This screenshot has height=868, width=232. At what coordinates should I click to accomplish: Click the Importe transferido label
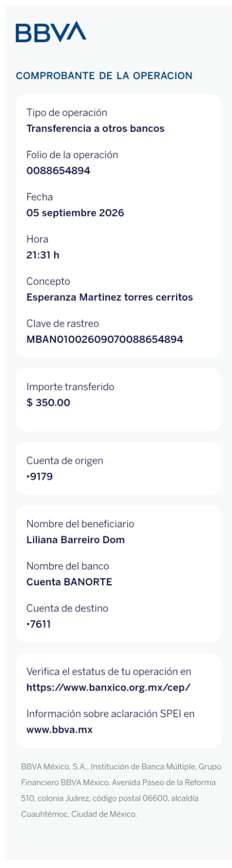[70, 387]
